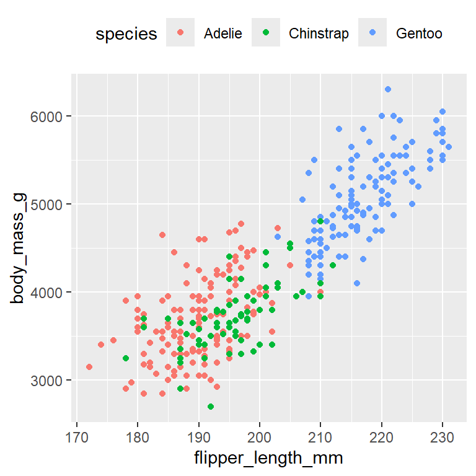Click the blue Gentoo legend dot
476x476 pixels.
374,33
